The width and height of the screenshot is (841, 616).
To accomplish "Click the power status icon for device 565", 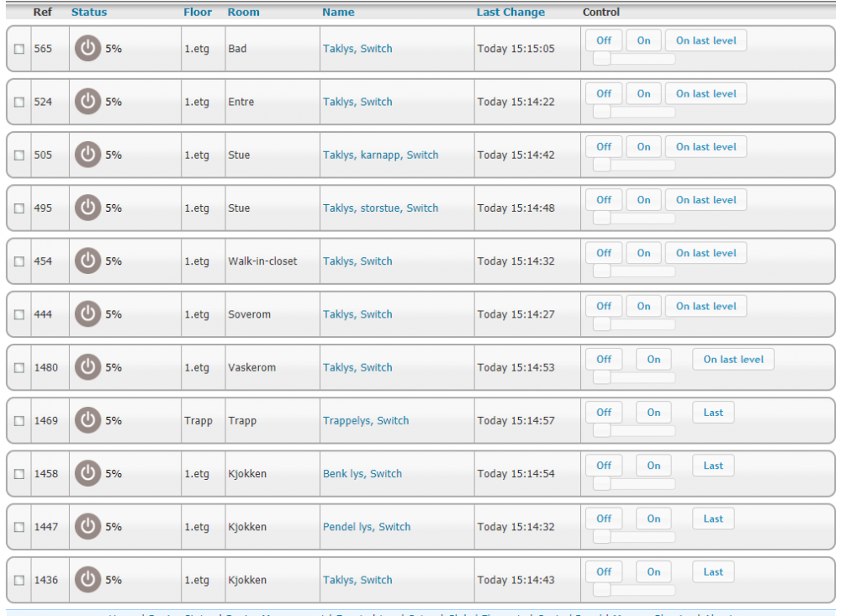I will [87, 49].
